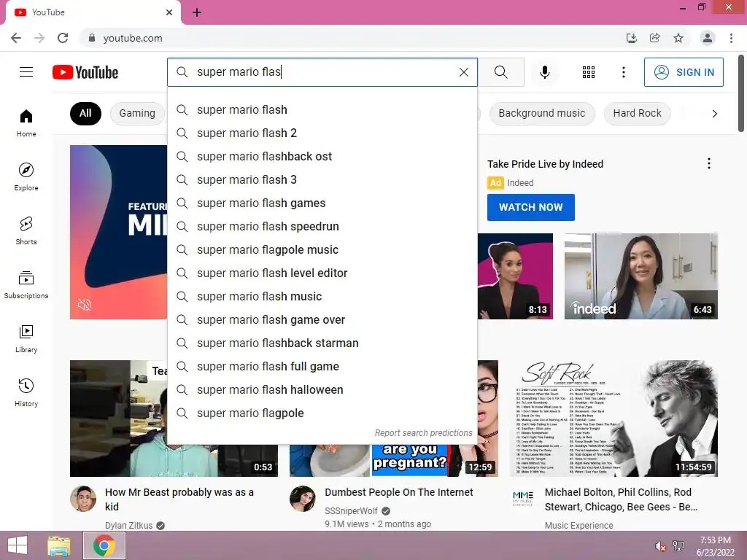This screenshot has width=747, height=560.
Task: Close the YouTube browser tab
Action: 169,12
